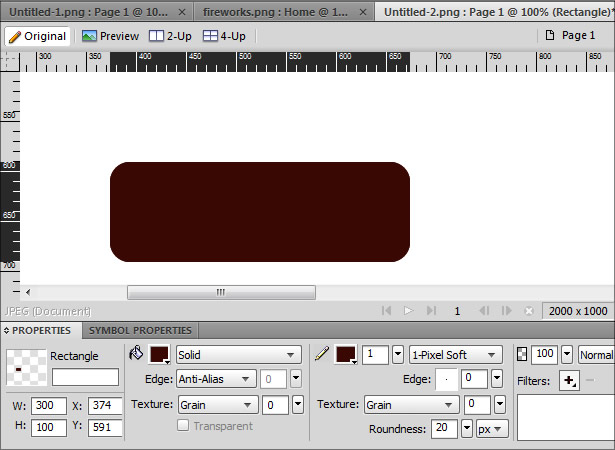Click the horizontal scrollbar thumb
The image size is (615, 450).
click(221, 292)
